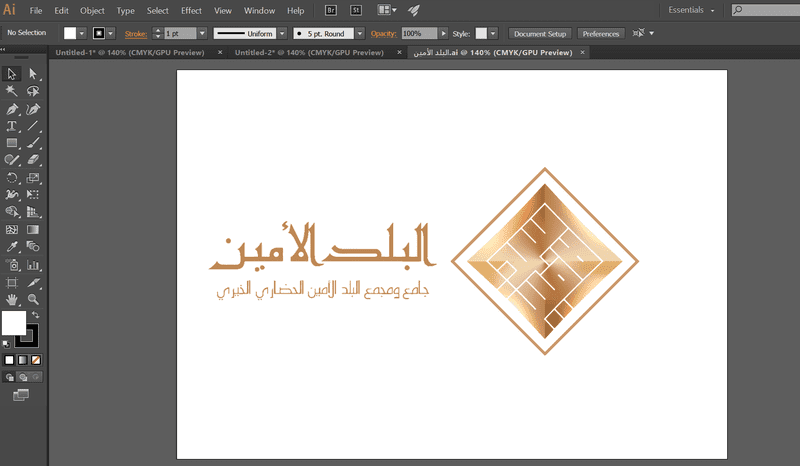Viewport: 800px width, 466px height.
Task: Click the Document Setup button
Action: tap(540, 33)
